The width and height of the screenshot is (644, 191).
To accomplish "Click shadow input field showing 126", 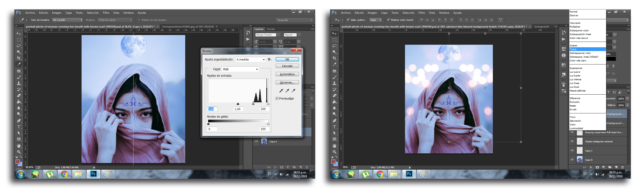I will [x=212, y=109].
